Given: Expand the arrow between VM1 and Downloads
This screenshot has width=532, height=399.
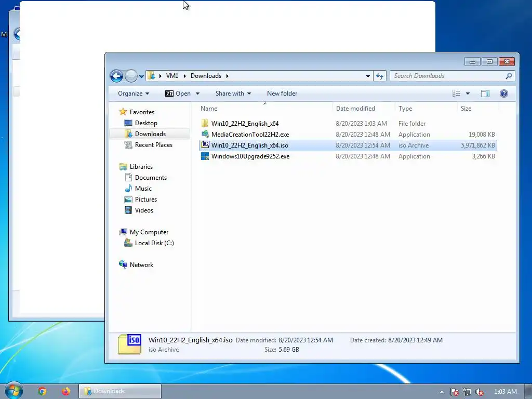Looking at the screenshot, I should (x=184, y=76).
